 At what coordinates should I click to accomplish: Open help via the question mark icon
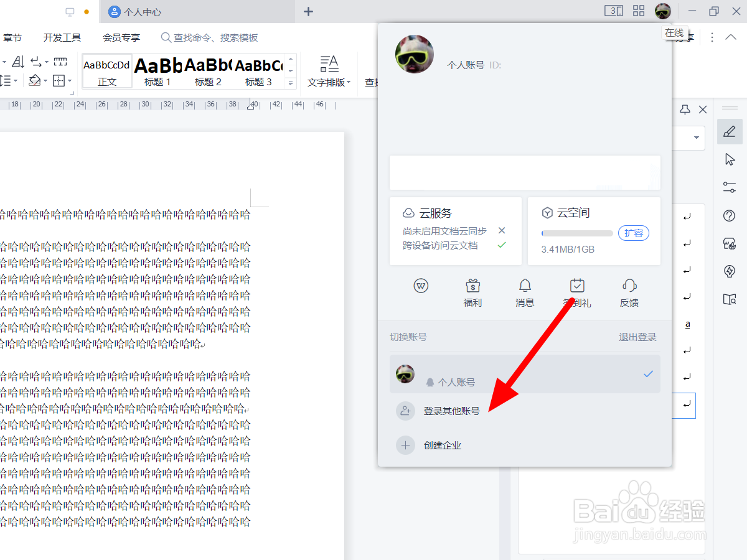[x=730, y=216]
